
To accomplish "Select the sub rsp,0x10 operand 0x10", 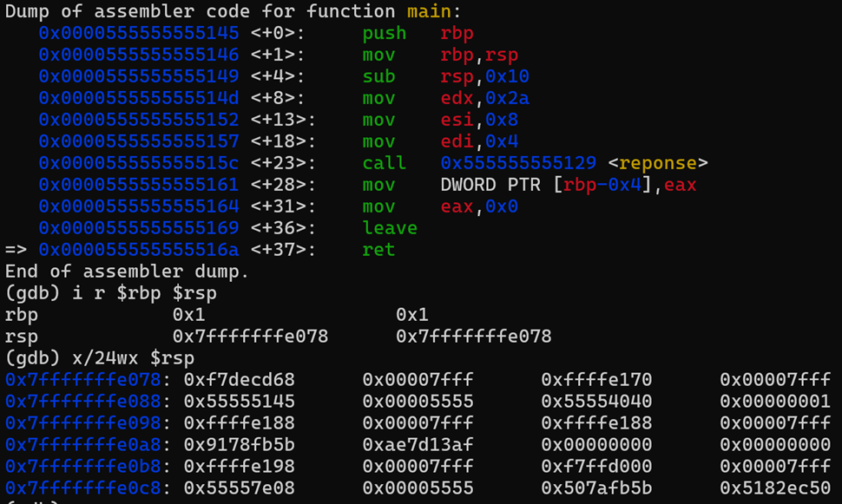I will coord(507,76).
